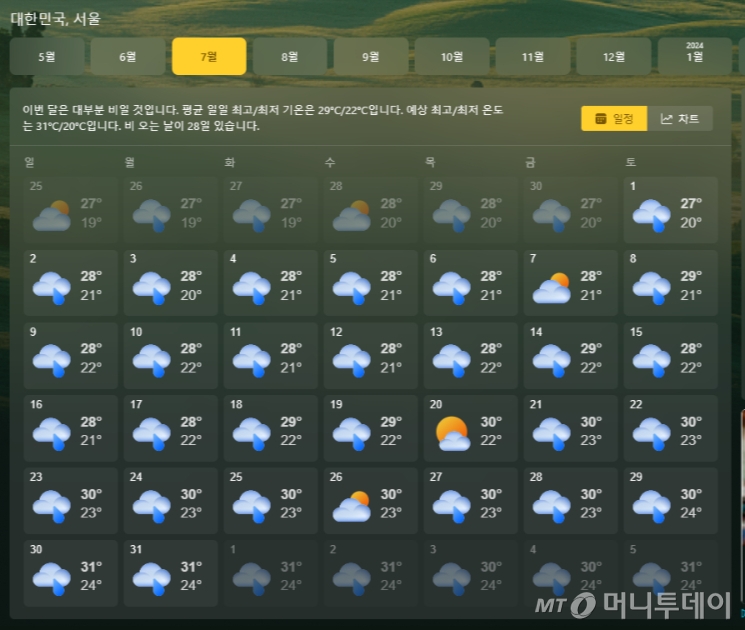This screenshot has height=630, width=745.
Task: Click the rain cloud icon for July 28
Action: tap(552, 506)
